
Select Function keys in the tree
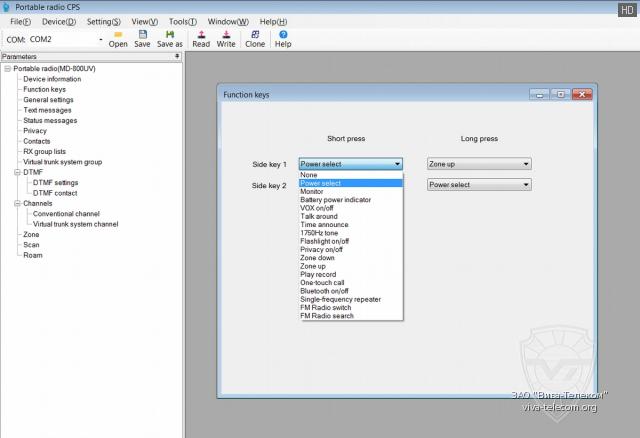pos(44,89)
